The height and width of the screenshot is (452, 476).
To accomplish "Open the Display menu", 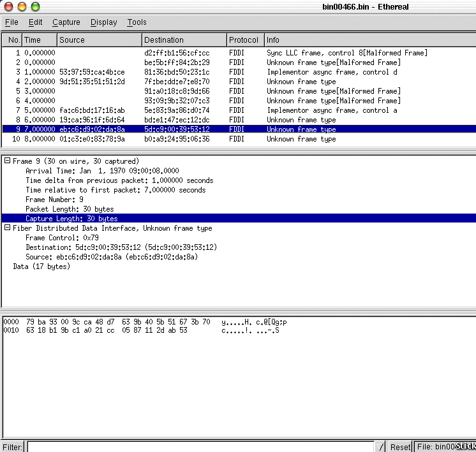I will click(103, 22).
